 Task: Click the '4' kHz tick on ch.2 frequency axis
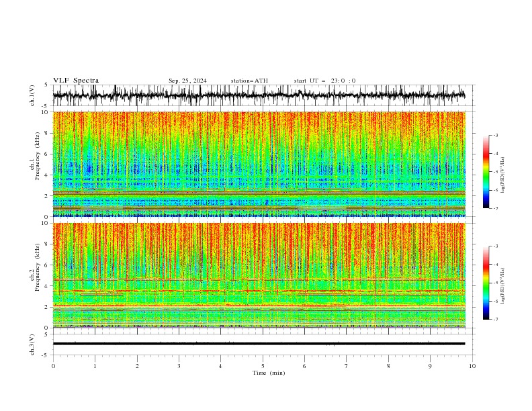point(46,286)
